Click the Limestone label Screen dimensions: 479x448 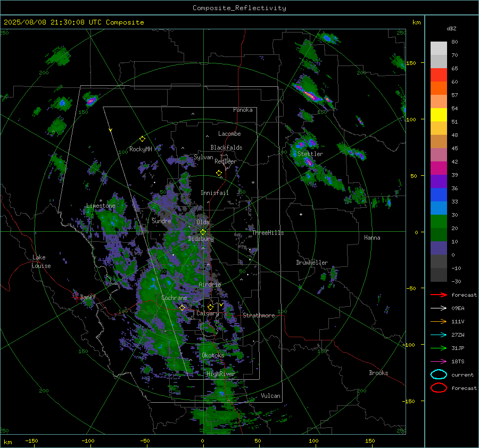click(x=101, y=206)
